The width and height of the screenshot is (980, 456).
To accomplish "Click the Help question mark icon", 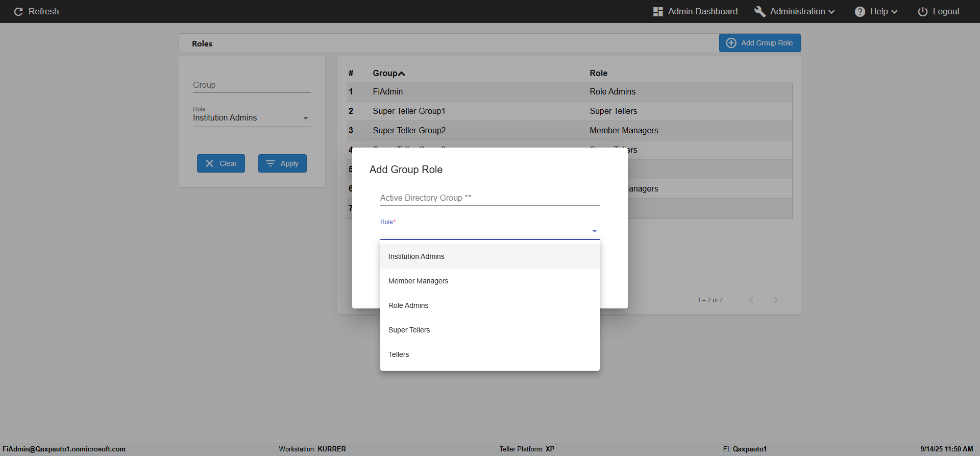I will [x=860, y=12].
